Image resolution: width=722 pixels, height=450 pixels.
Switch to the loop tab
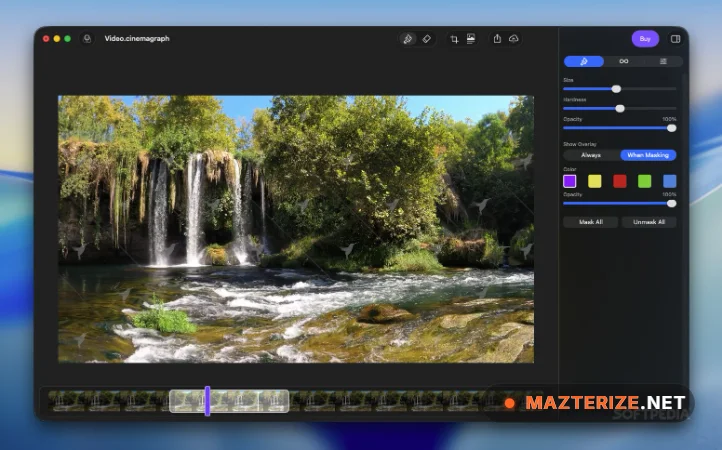point(623,61)
